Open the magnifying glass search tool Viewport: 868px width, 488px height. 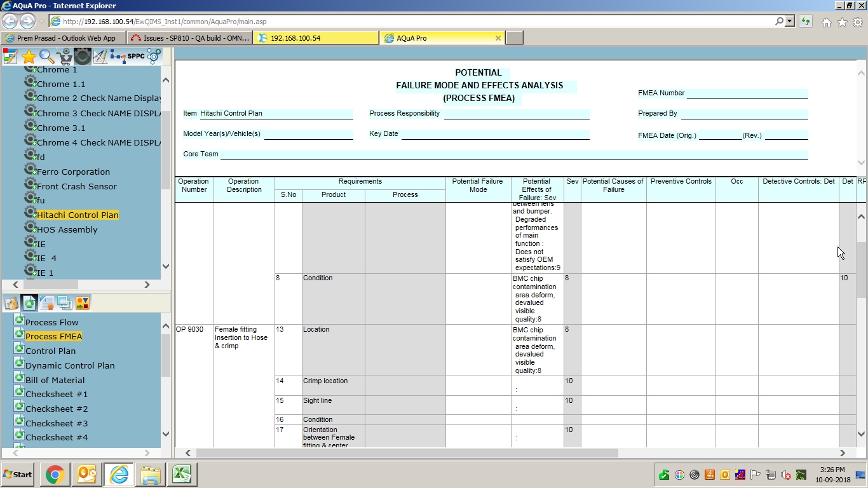(x=46, y=57)
